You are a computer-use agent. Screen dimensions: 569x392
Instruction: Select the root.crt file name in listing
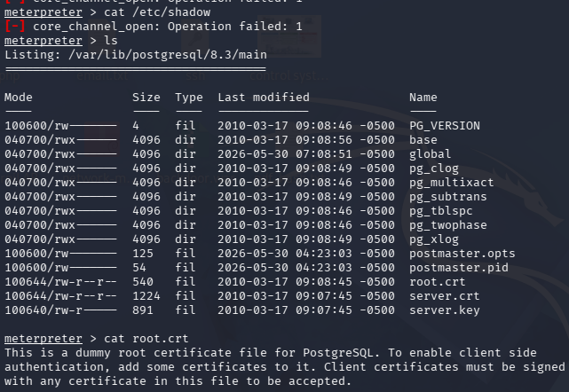(438, 282)
